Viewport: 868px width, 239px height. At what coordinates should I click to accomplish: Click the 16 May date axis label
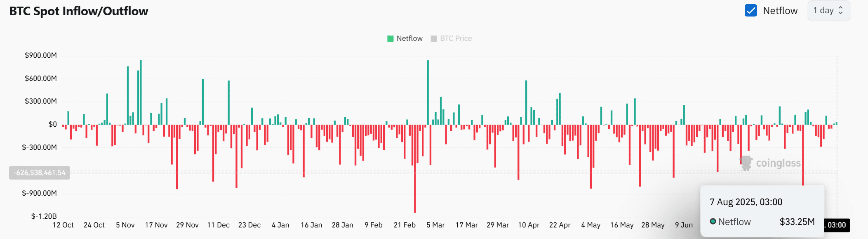622,225
